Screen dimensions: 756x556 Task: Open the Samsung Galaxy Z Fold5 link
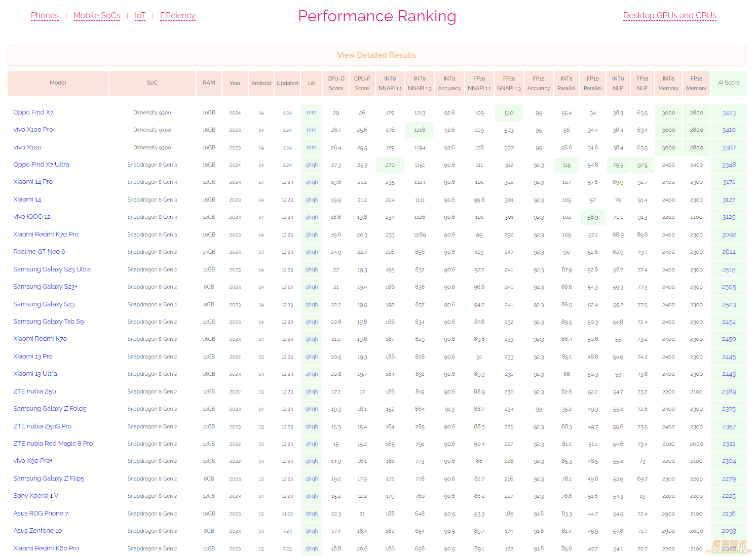coord(50,409)
